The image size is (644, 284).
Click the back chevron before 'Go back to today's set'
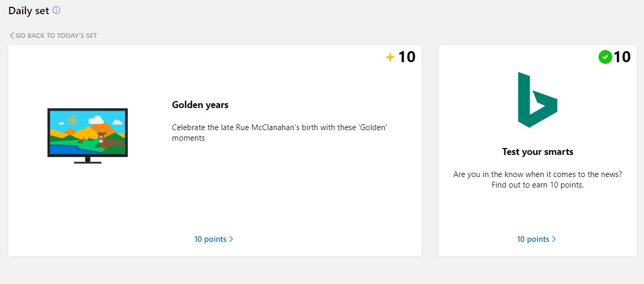point(12,36)
